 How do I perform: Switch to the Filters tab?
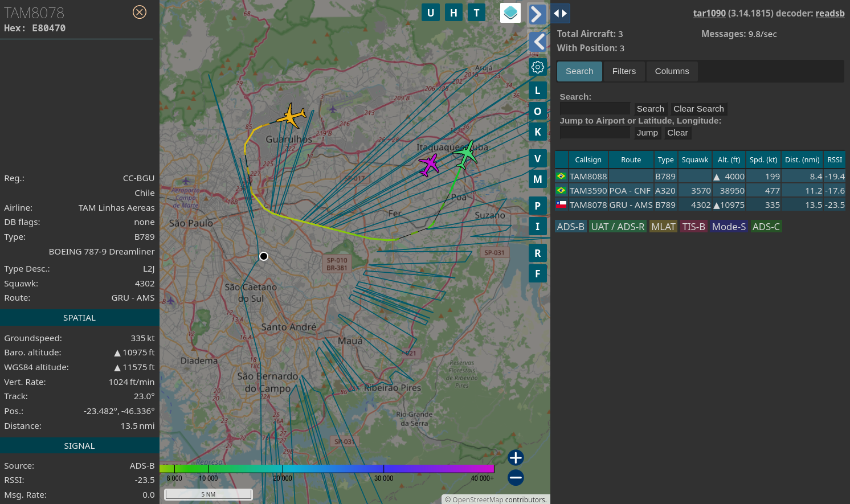[624, 71]
